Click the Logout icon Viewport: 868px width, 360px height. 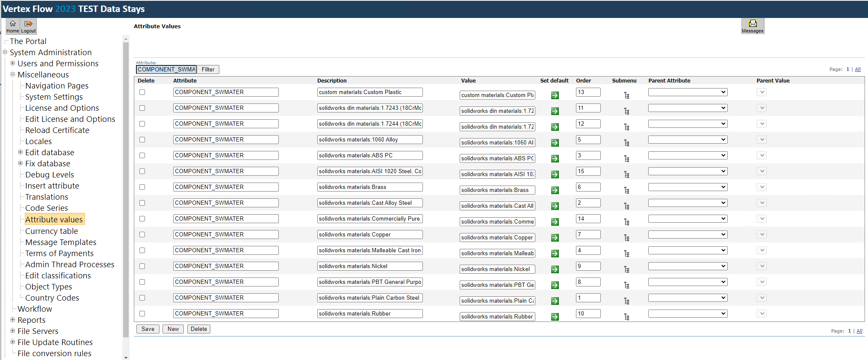pos(28,26)
